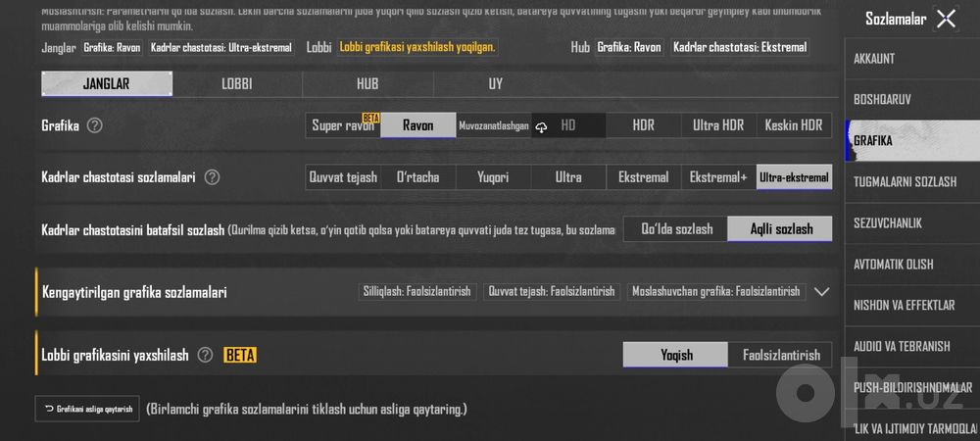This screenshot has height=441, width=980.
Task: Open help icon next to Grafika
Action: [94, 125]
